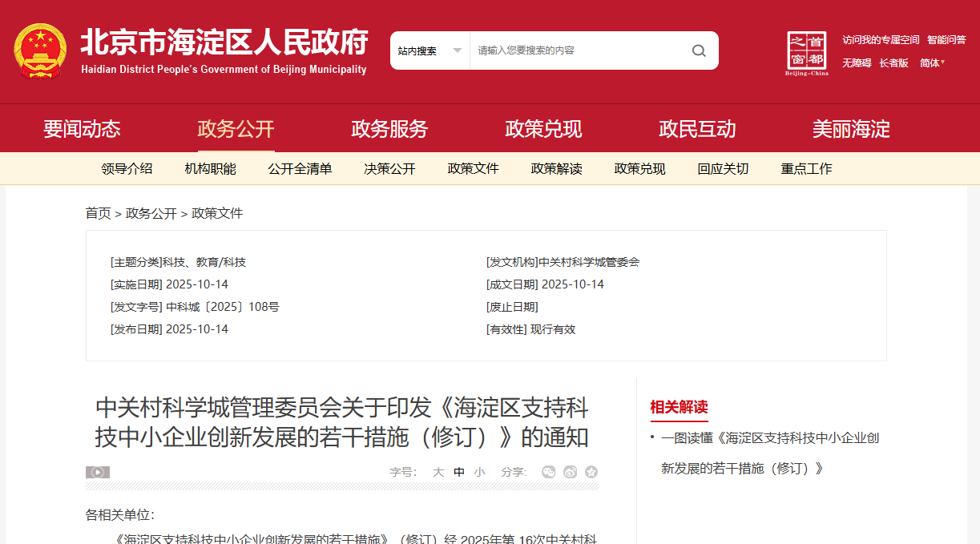Open the 站内搜索 search scope dropdown
Image resolution: width=980 pixels, height=544 pixels.
(430, 50)
